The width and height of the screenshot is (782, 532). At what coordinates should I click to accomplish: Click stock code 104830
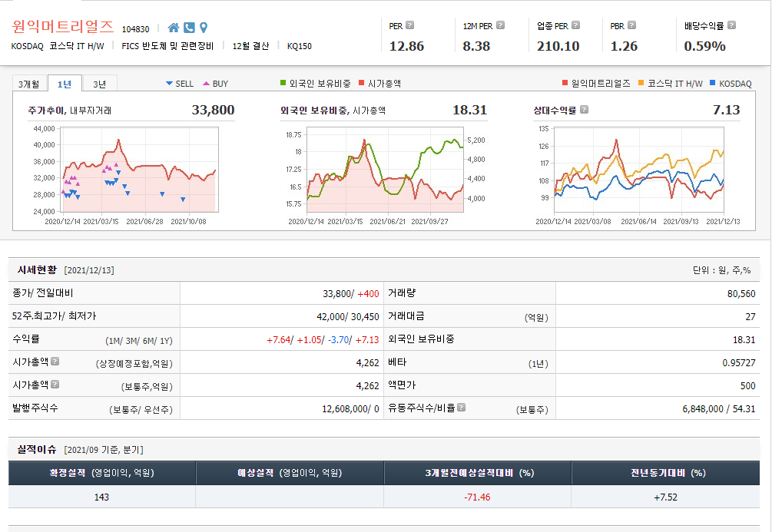tap(136, 29)
